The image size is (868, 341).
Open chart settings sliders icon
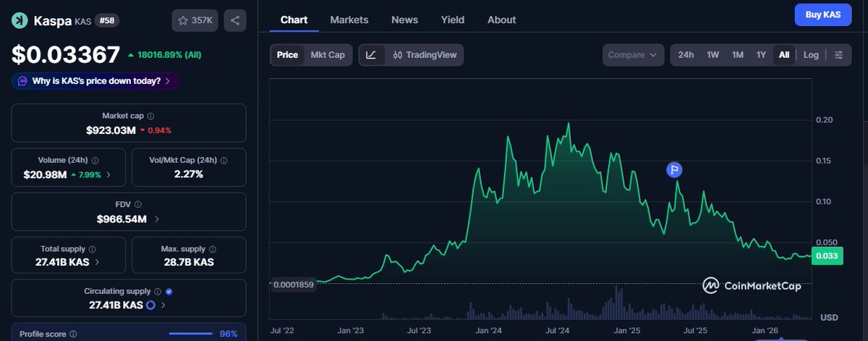pyautogui.click(x=838, y=55)
